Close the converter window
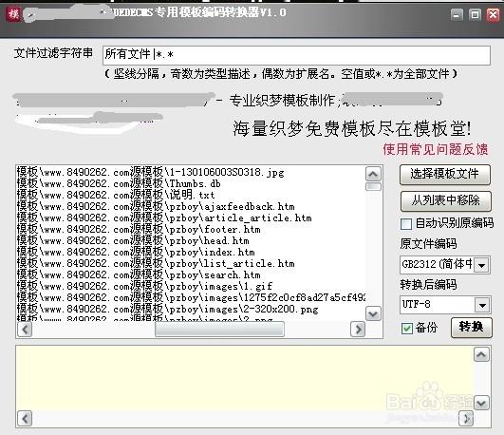 click(x=493, y=14)
